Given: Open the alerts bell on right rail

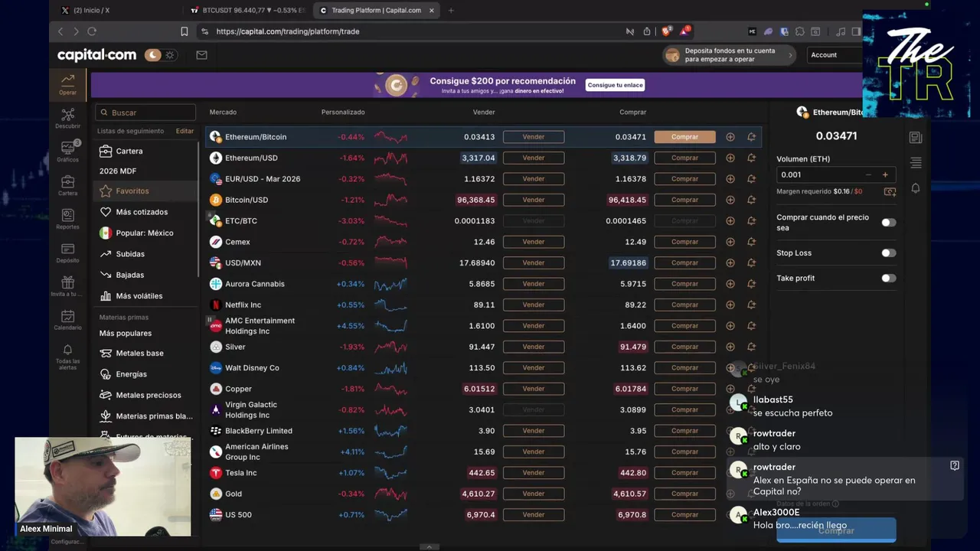Looking at the screenshot, I should tap(916, 188).
